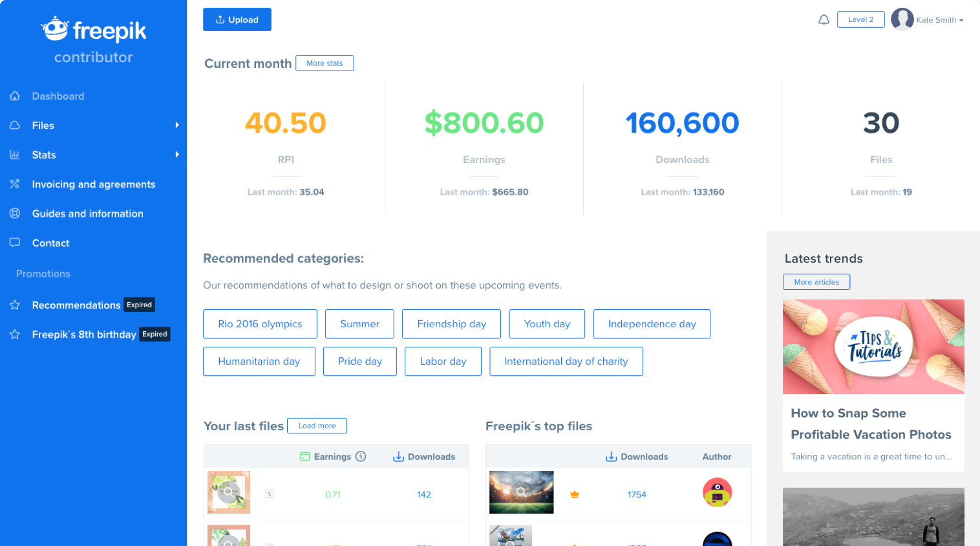980x546 pixels.
Task: Open Contact in the sidebar
Action: (51, 243)
